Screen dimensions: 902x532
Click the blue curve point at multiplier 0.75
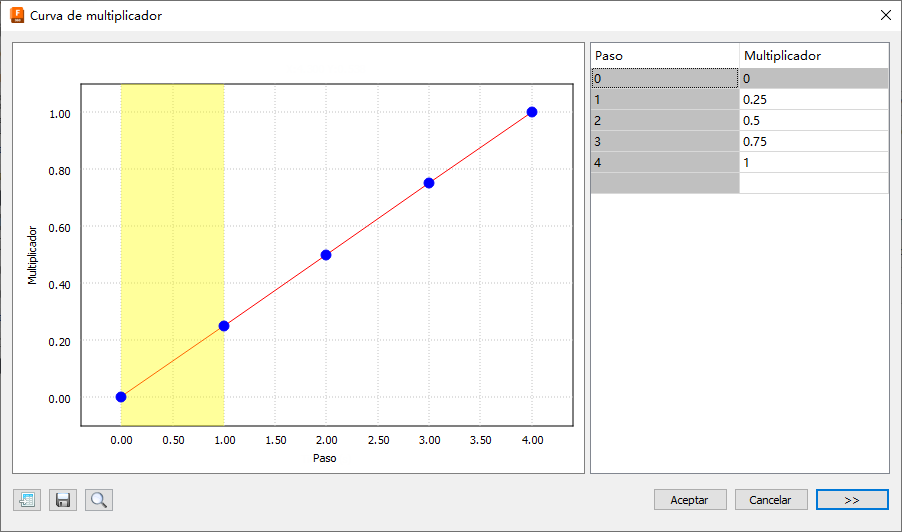tap(429, 183)
